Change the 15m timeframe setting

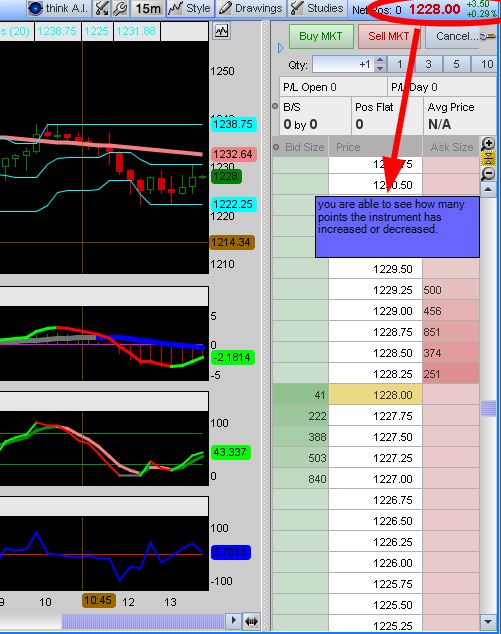148,8
